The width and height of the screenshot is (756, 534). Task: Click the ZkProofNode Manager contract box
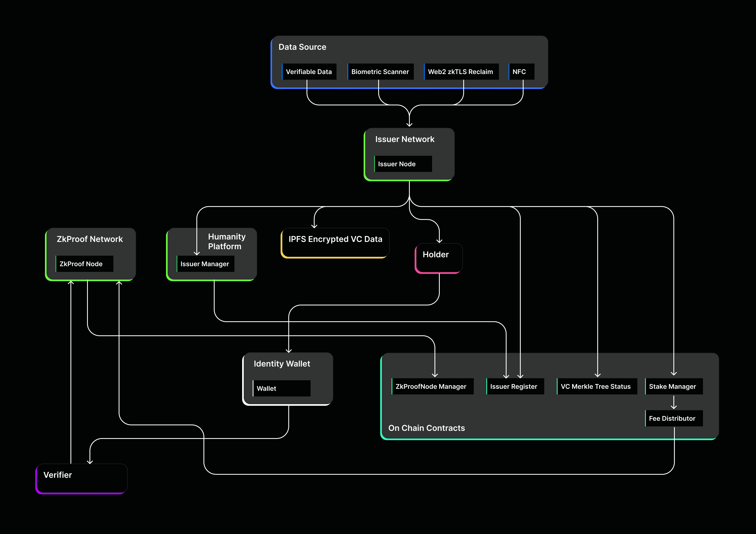tap(432, 387)
